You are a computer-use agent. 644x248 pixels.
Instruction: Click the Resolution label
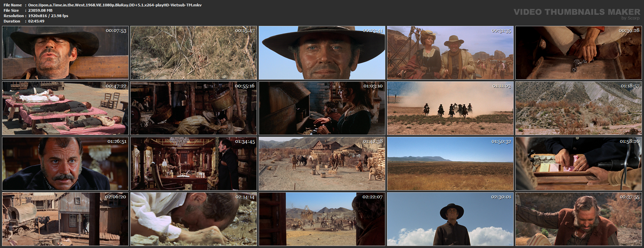pos(14,16)
